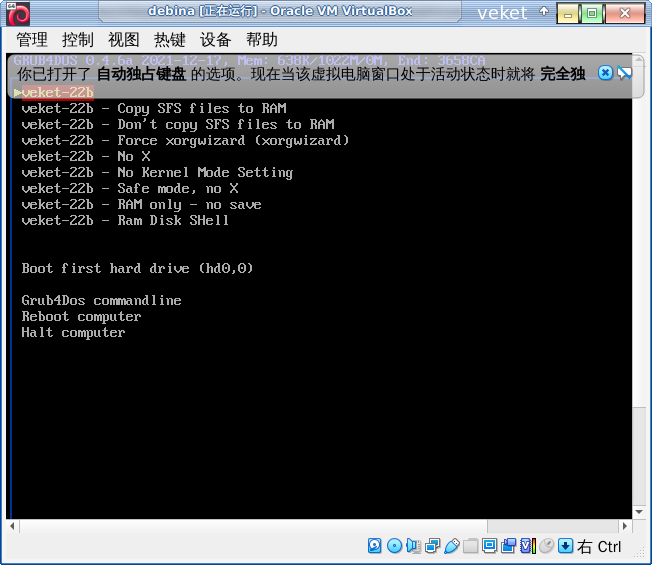Click the vertical scrollbar down arrow
The width and height of the screenshot is (652, 565).
pos(639,512)
